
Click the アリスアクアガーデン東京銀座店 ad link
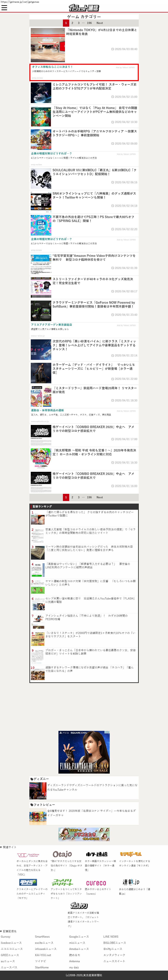point(51,325)
